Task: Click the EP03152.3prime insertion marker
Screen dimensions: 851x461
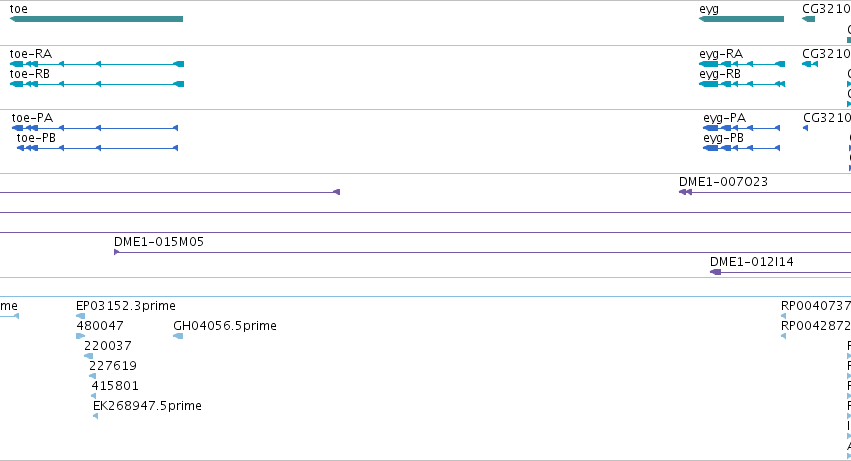Action: 80,316
